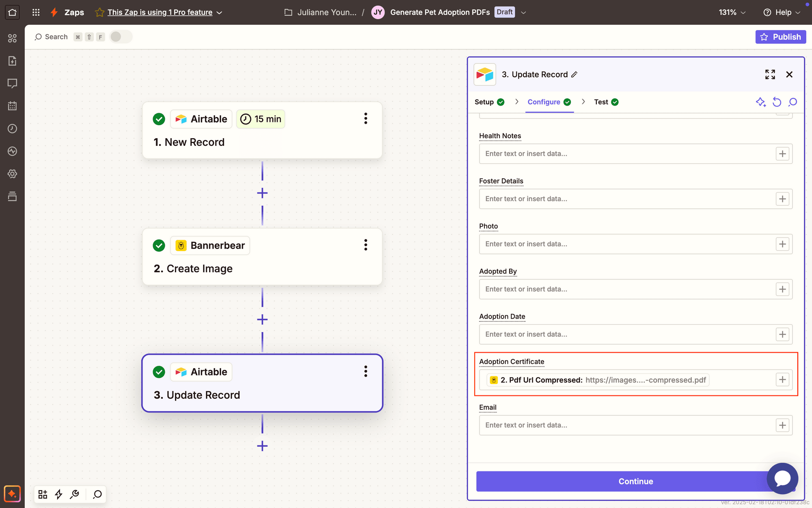The height and width of the screenshot is (508, 812).
Task: Open the settings gear in the left sidebar
Action: pos(12,174)
